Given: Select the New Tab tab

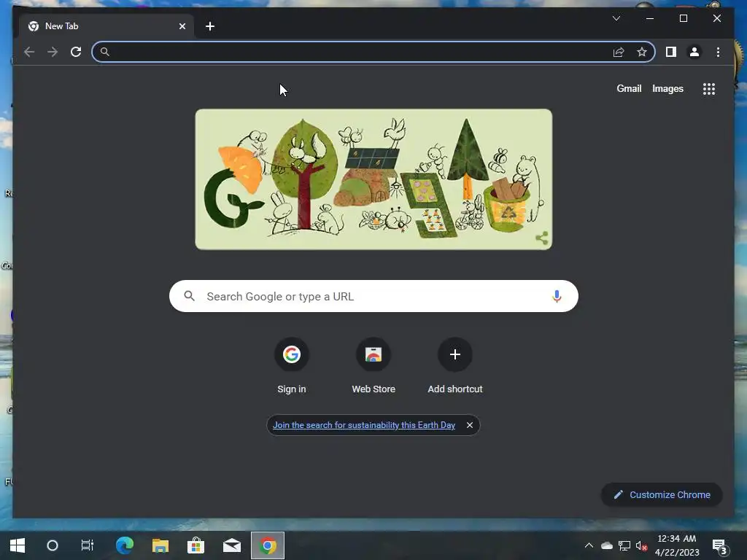Looking at the screenshot, I should 107,26.
